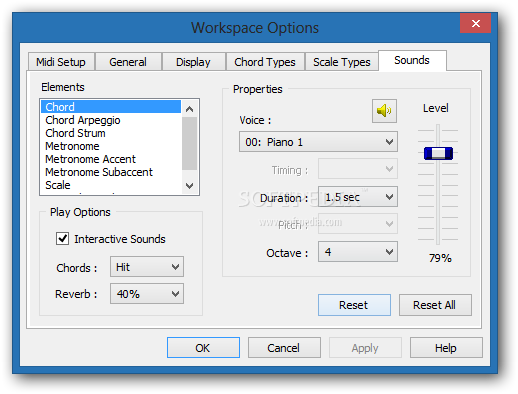Switch to the Midi Setup tab
The height and width of the screenshot is (394, 518).
click(x=61, y=62)
